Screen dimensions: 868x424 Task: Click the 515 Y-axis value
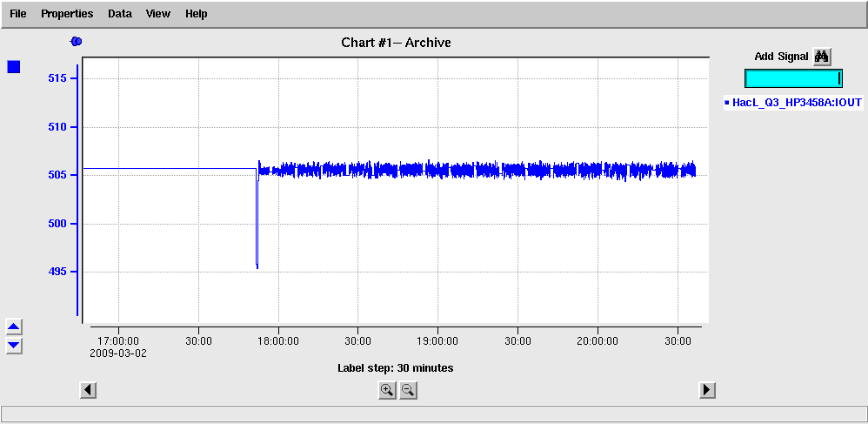pos(57,78)
